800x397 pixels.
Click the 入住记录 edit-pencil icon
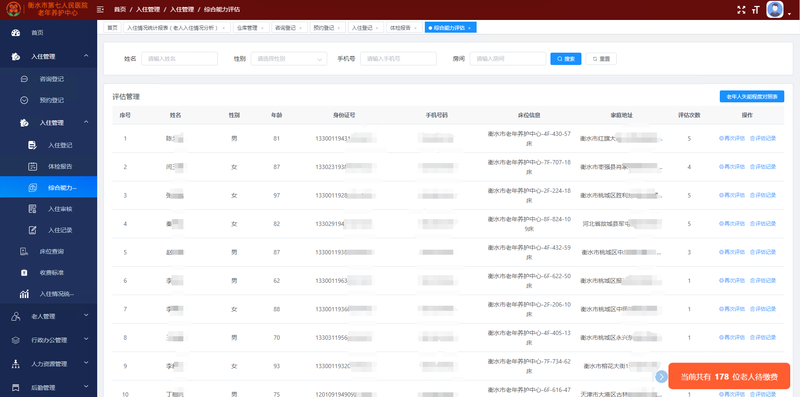coord(33,230)
